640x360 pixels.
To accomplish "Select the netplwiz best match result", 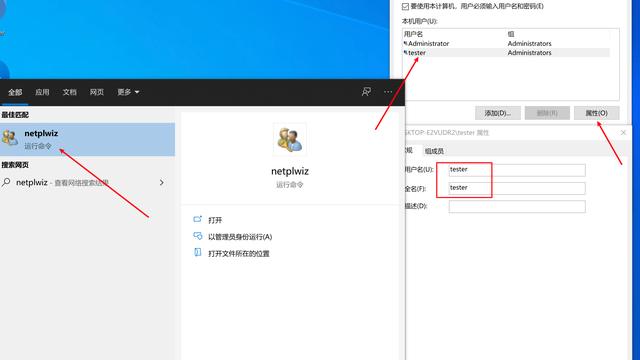I will pyautogui.click(x=87, y=139).
